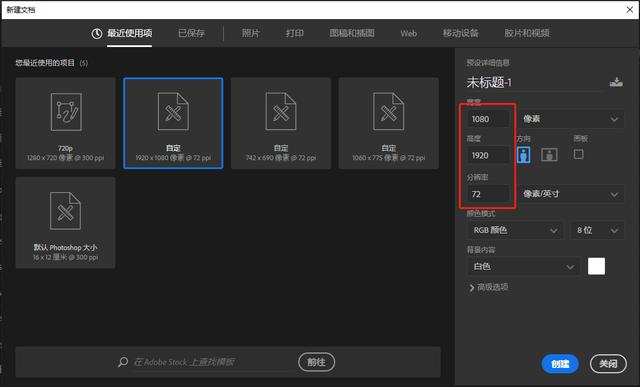
Task: Toggle the 画板 artboard checkbox
Action: click(578, 154)
